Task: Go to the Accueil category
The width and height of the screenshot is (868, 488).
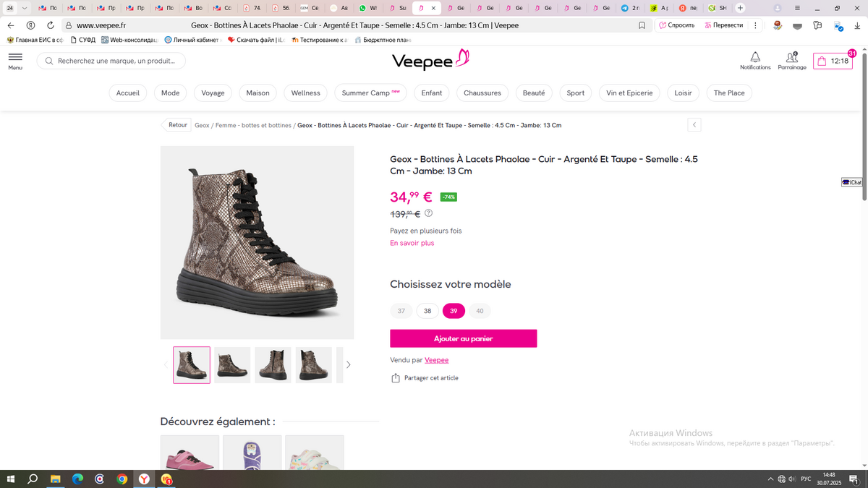Action: point(128,93)
